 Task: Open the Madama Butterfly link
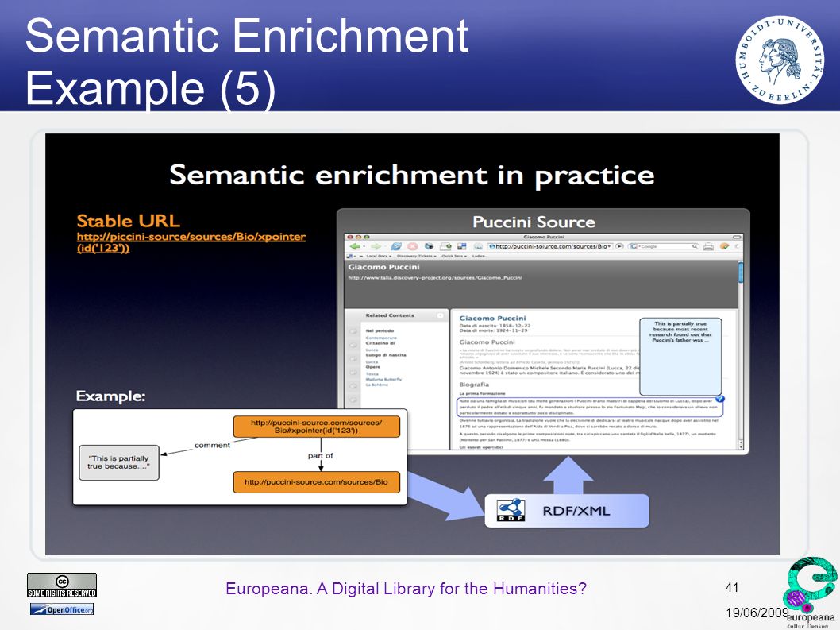point(383,379)
